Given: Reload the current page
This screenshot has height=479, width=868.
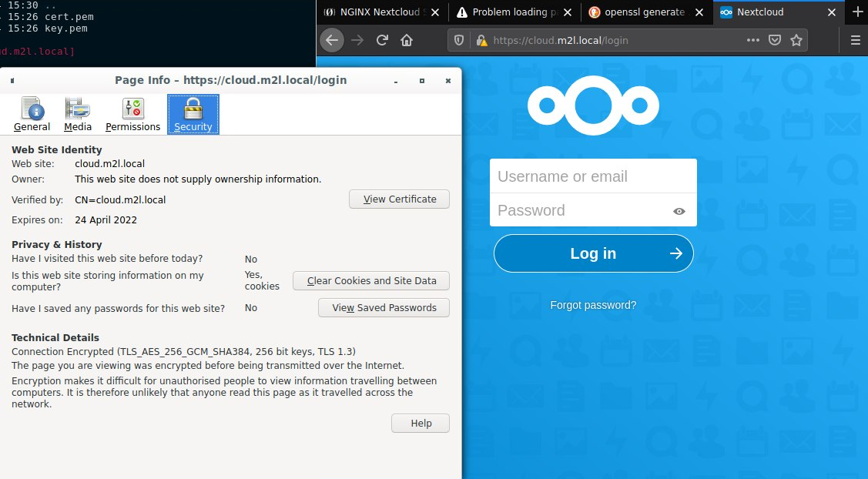Looking at the screenshot, I should point(382,40).
